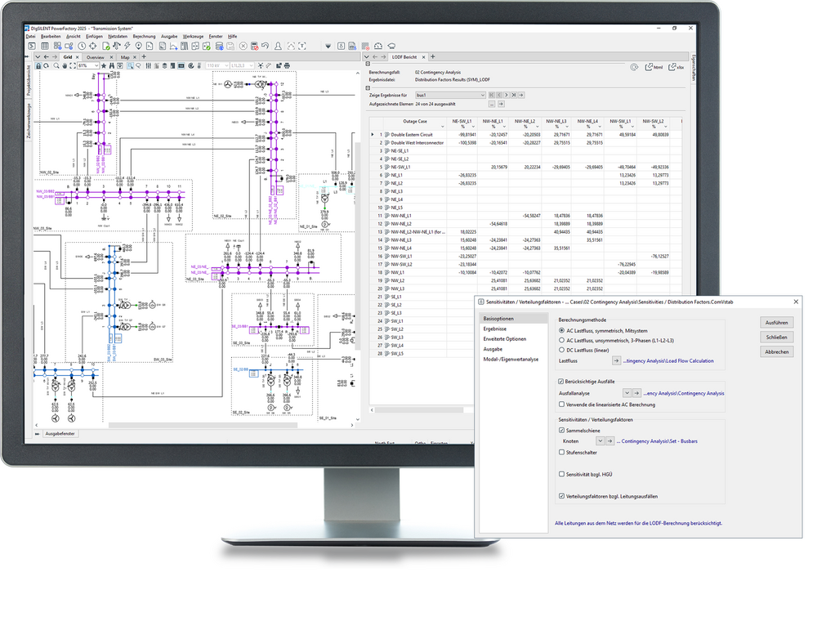Click the refresh icon in the LODF report

pyautogui.click(x=635, y=67)
